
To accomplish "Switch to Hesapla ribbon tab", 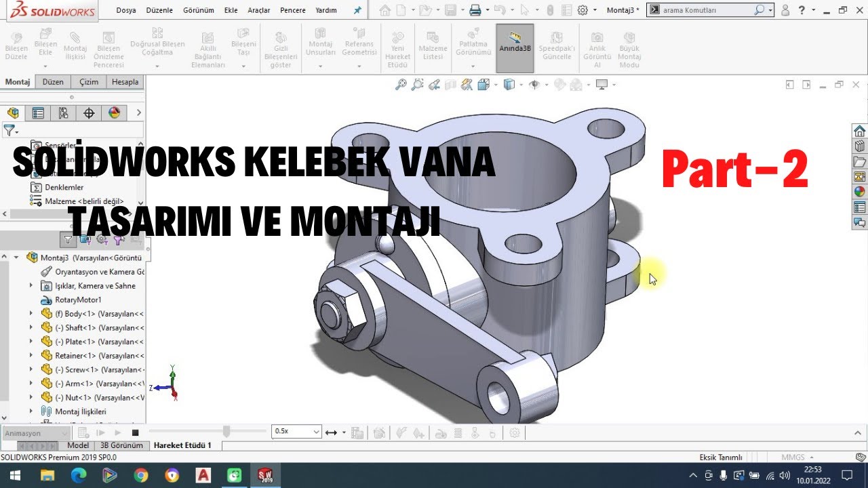I will coord(125,82).
